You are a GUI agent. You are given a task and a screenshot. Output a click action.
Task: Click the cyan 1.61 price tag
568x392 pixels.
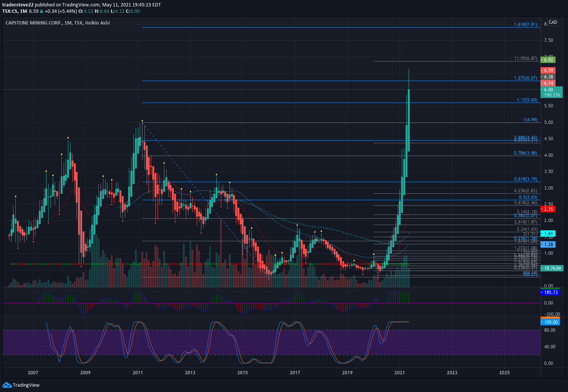click(548, 234)
